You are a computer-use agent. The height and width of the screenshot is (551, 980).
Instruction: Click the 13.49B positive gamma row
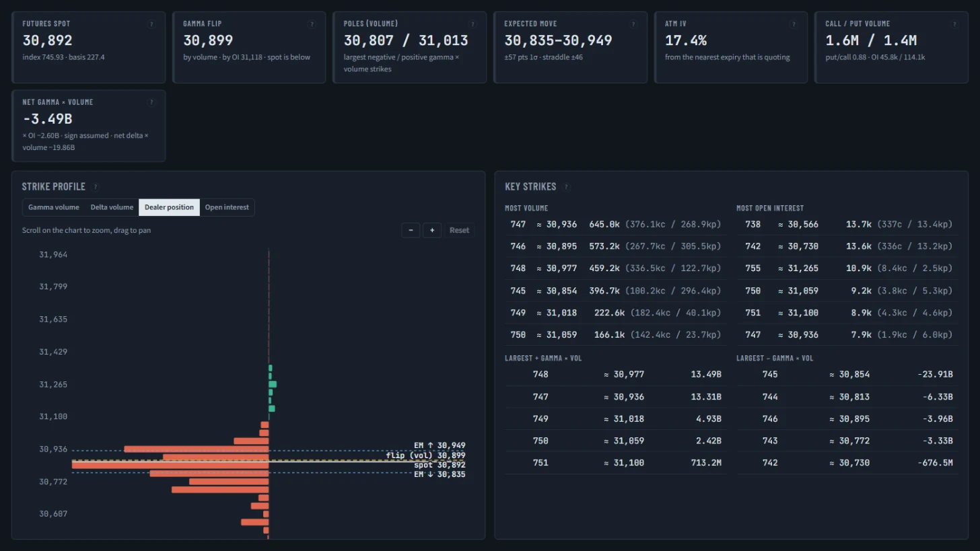pos(616,375)
